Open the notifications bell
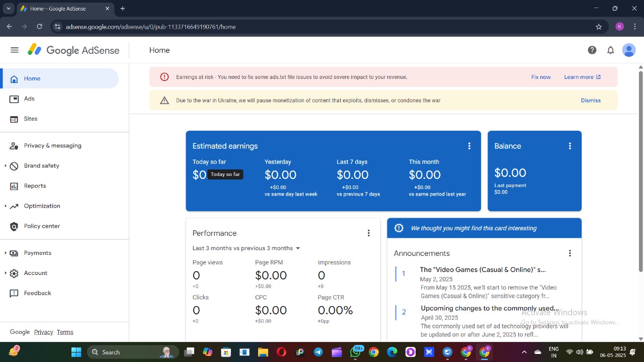644x362 pixels. (x=610, y=50)
